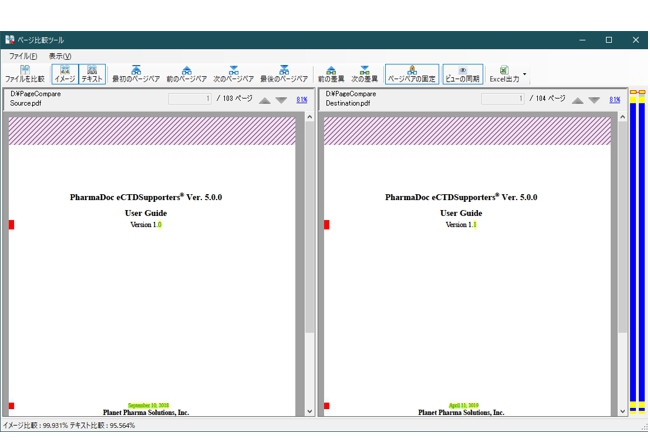The image size is (650, 440).
Task: Click the Excel出力 export button
Action: [504, 74]
